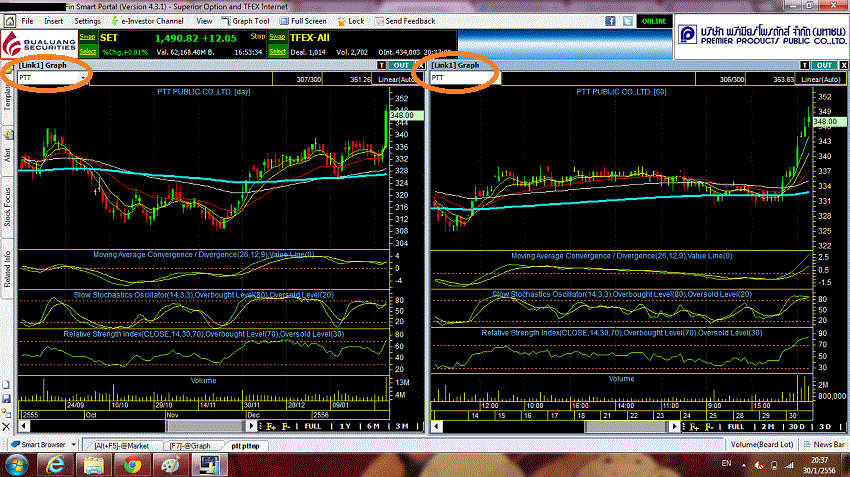Open the home icon in menu bar
This screenshot has height=477, width=850.
coord(9,21)
